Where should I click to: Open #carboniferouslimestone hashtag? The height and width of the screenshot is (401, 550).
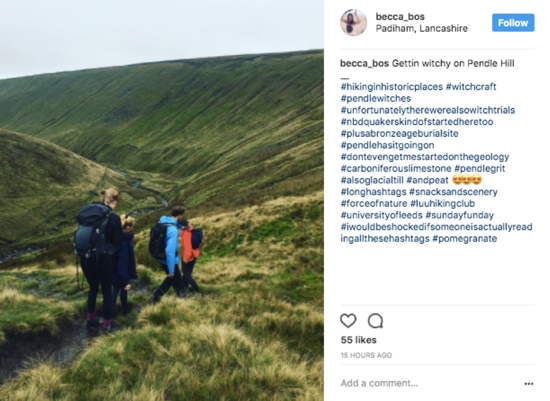pyautogui.click(x=396, y=168)
